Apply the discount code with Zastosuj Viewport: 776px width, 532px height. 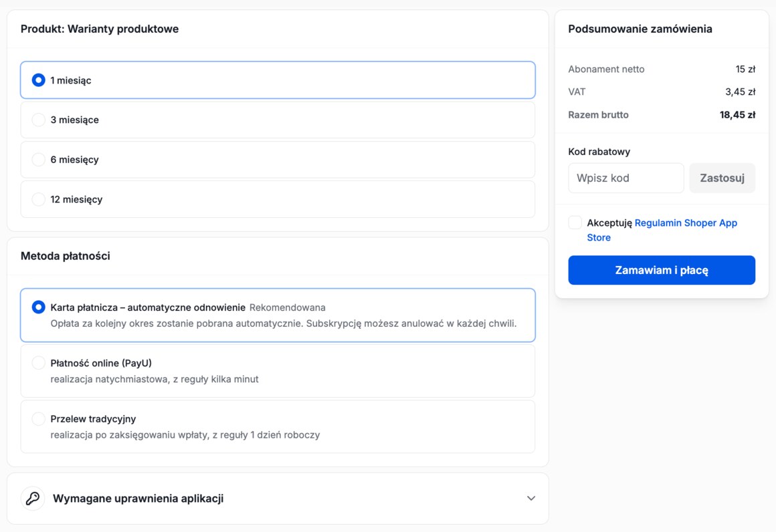point(722,178)
